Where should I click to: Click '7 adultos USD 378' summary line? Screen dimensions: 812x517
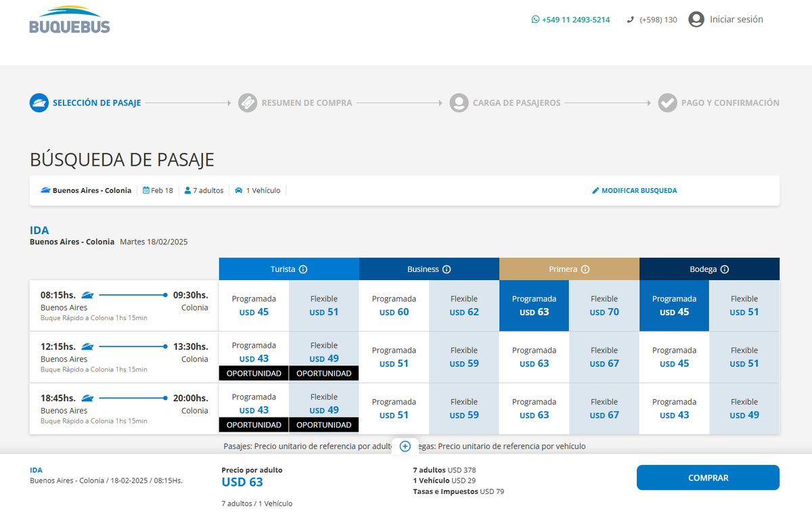445,470
